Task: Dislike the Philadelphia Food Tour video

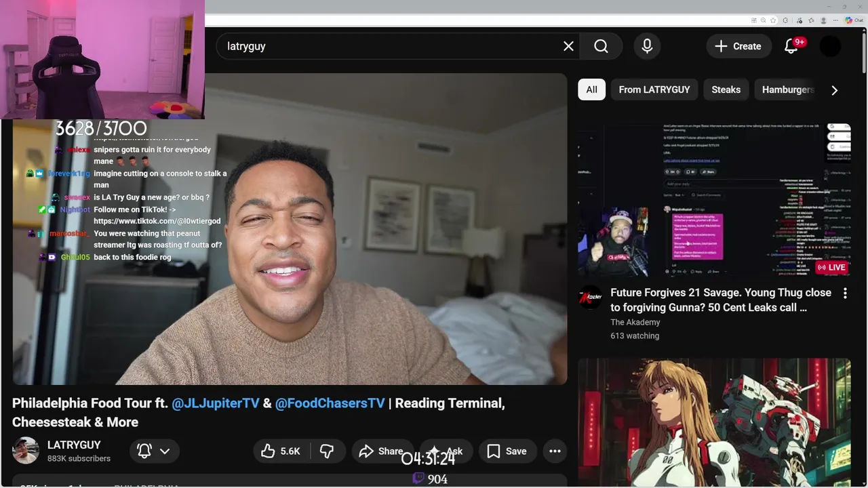Action: pos(327,451)
